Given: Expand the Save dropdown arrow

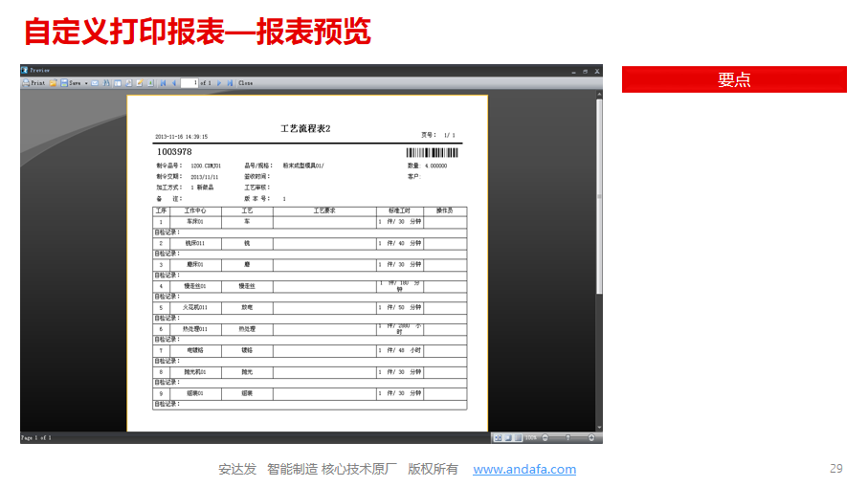Looking at the screenshot, I should [x=86, y=83].
